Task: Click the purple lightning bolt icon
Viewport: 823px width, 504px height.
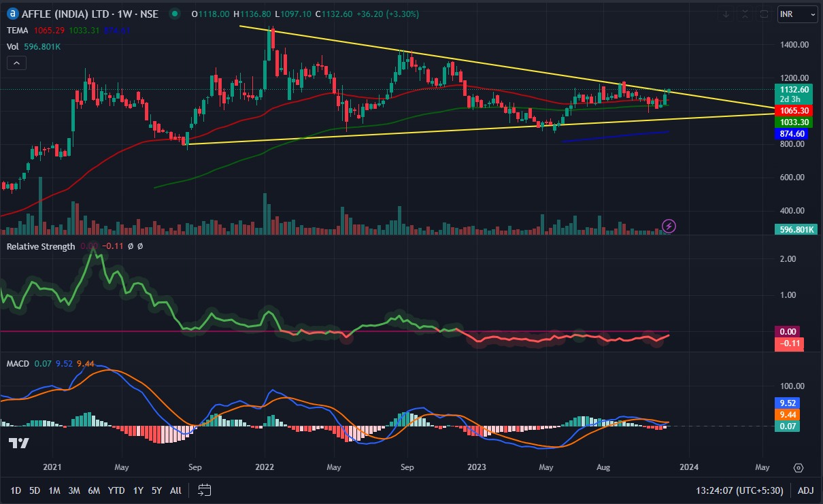Action: [x=669, y=226]
